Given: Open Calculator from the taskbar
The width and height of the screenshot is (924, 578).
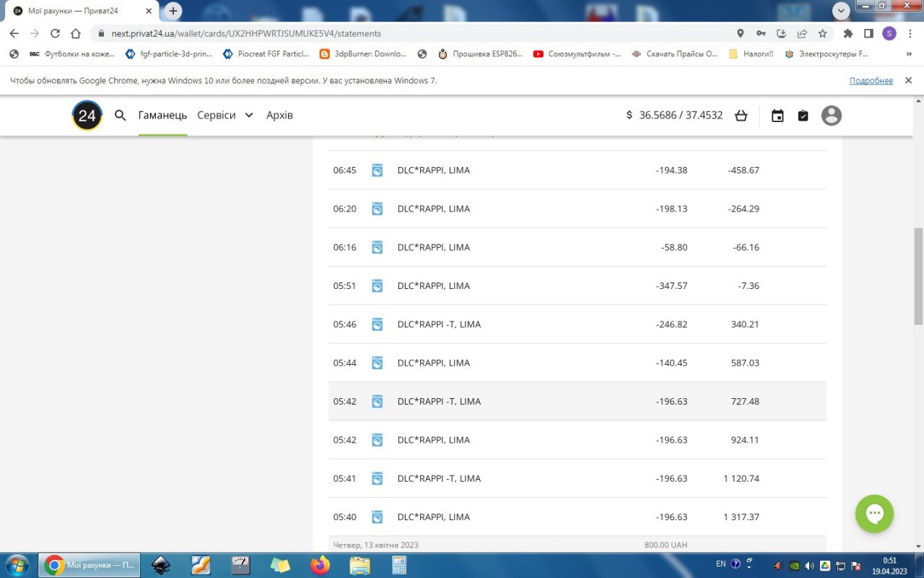Looking at the screenshot, I should click(399, 565).
